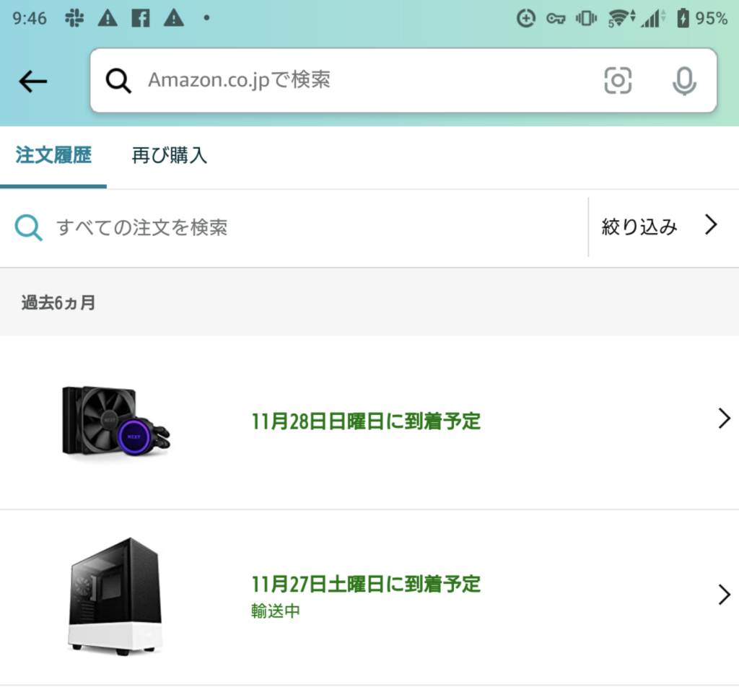The width and height of the screenshot is (739, 700).
Task: Tap the Slack notification icon in status bar
Action: [x=74, y=19]
